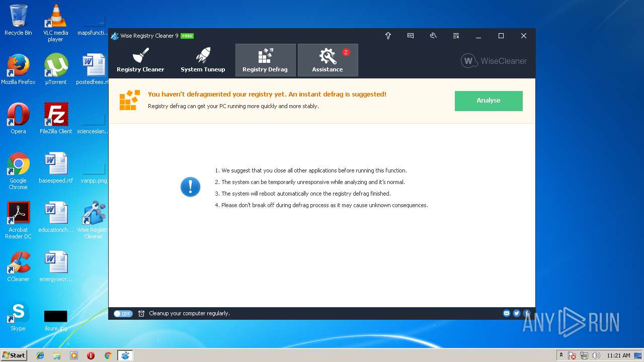Click the FREE badge in title bar
The width and height of the screenshot is (644, 362).
187,36
